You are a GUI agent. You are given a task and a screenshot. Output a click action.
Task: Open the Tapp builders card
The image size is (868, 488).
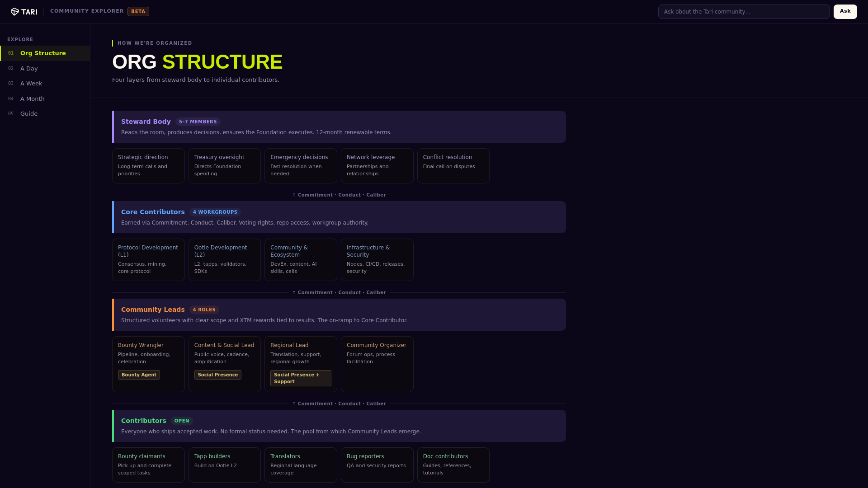pyautogui.click(x=225, y=465)
